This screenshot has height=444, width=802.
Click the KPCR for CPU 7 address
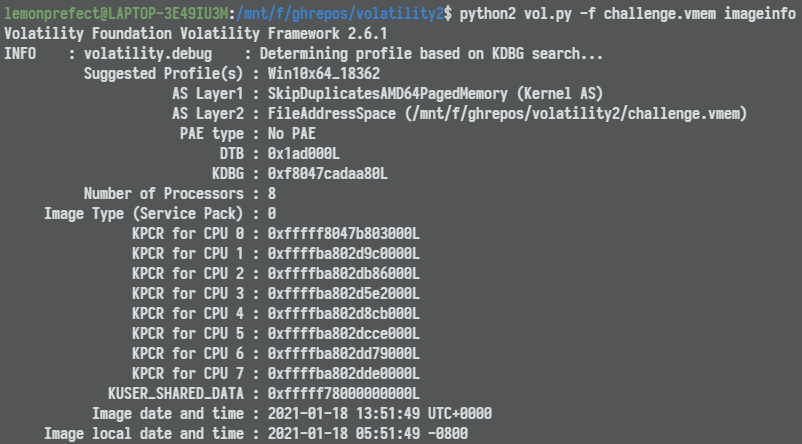point(343,373)
